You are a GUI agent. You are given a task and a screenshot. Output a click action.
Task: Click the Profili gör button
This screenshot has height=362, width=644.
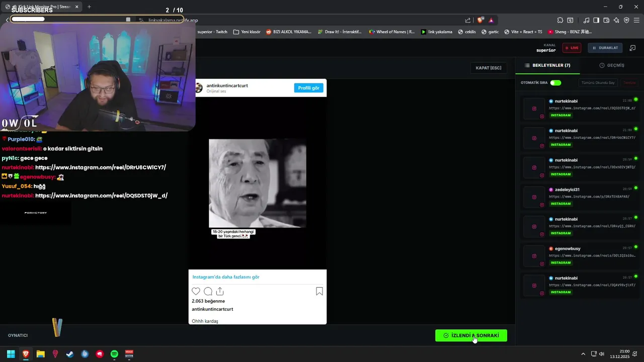308,88
